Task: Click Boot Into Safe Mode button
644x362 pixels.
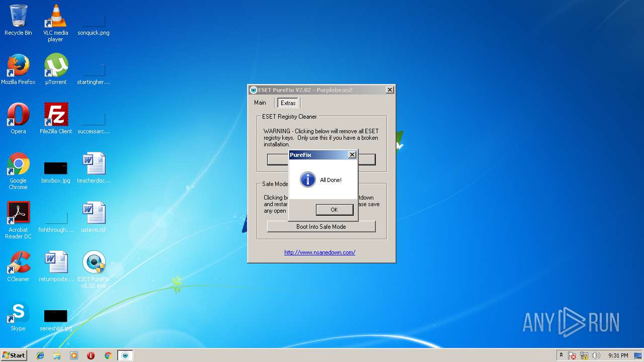Action: [x=321, y=227]
